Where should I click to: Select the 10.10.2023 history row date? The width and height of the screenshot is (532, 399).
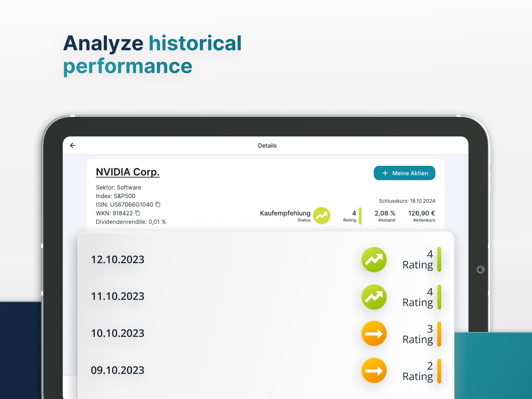pos(118,333)
